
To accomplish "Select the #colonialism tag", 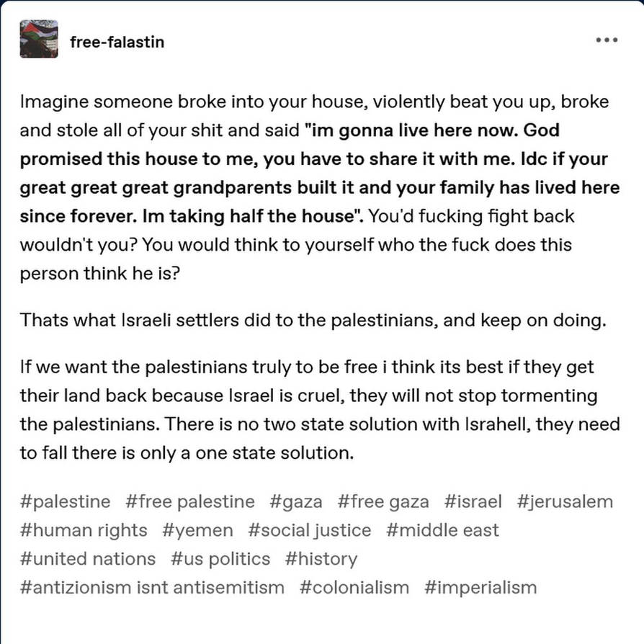I will tap(354, 587).
